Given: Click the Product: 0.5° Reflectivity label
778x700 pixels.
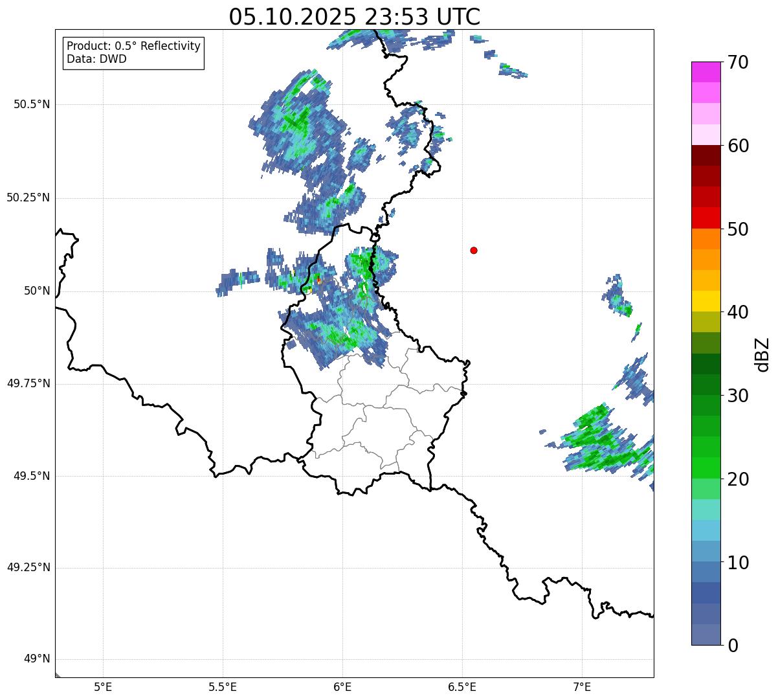Looking at the screenshot, I should (133, 46).
